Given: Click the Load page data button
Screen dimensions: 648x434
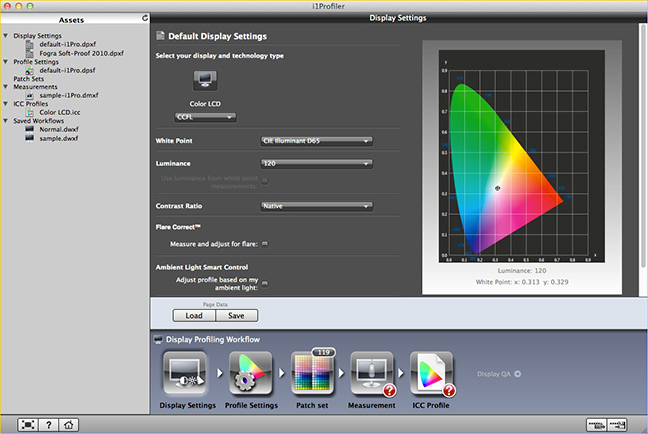Looking at the screenshot, I should pos(194,316).
